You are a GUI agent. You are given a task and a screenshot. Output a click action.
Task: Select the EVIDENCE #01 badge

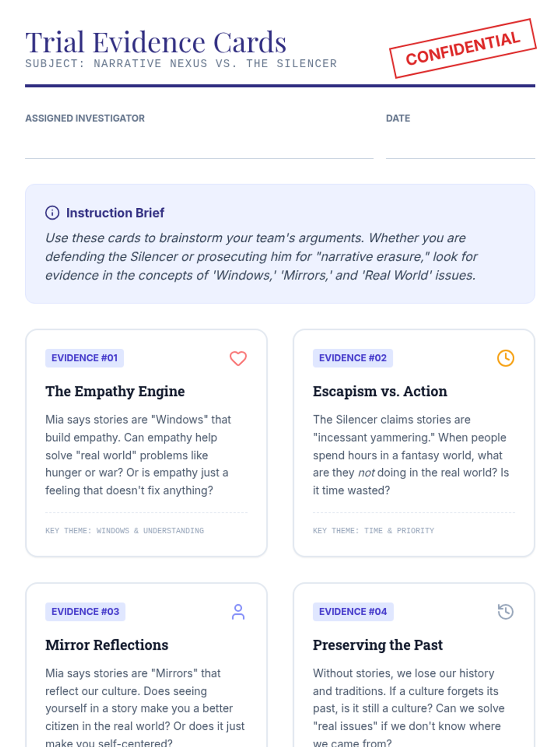coord(84,358)
